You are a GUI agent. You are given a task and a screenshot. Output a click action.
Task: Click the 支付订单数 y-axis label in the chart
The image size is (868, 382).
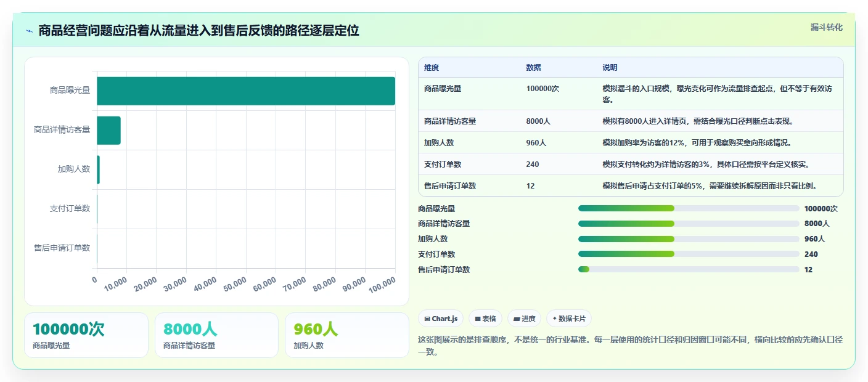click(x=70, y=209)
